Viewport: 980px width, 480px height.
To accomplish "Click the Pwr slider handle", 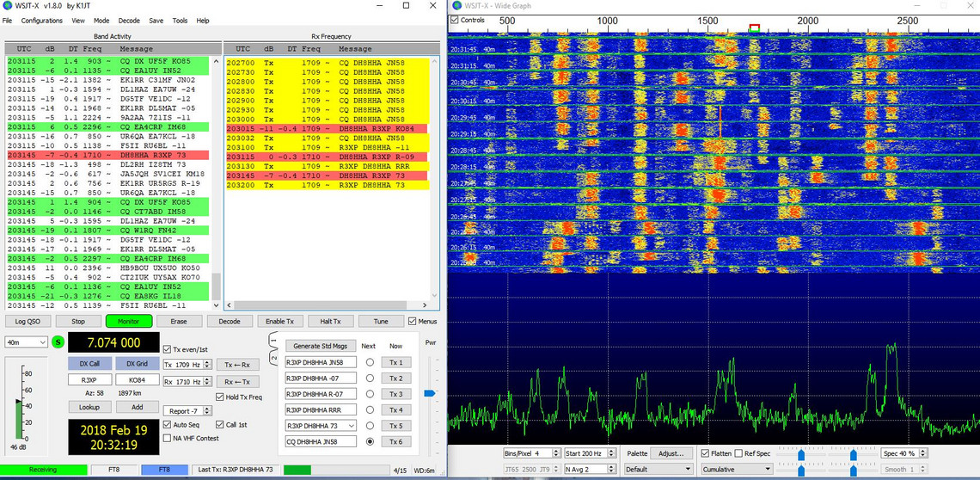I will (x=430, y=393).
